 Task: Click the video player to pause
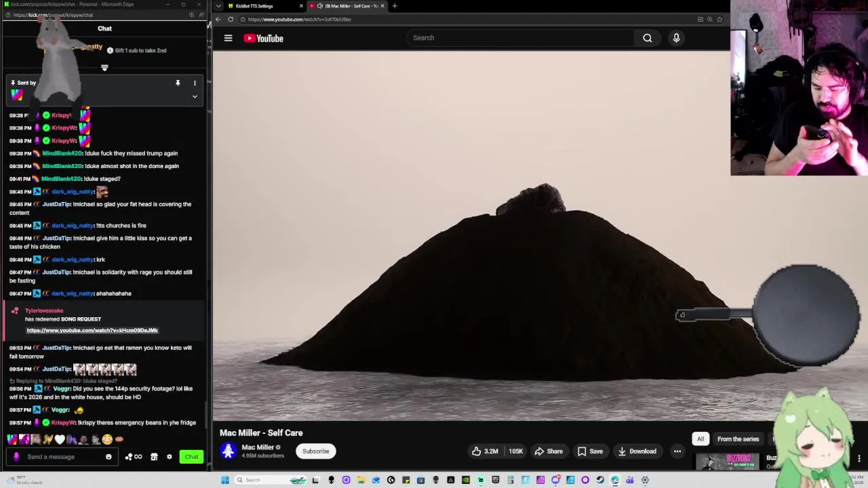click(471, 237)
